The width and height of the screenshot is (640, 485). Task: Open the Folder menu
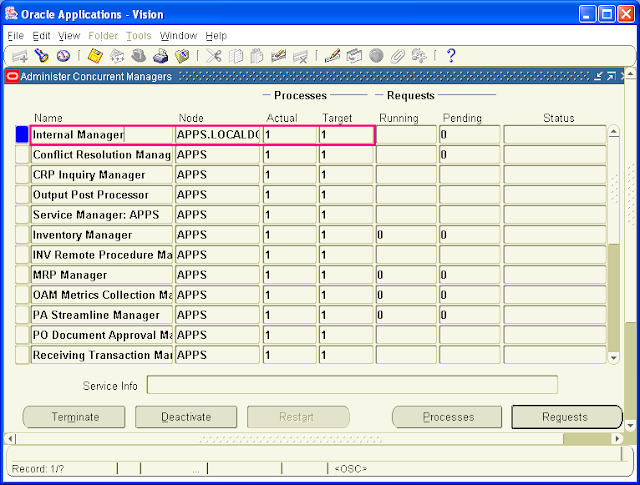(x=103, y=36)
